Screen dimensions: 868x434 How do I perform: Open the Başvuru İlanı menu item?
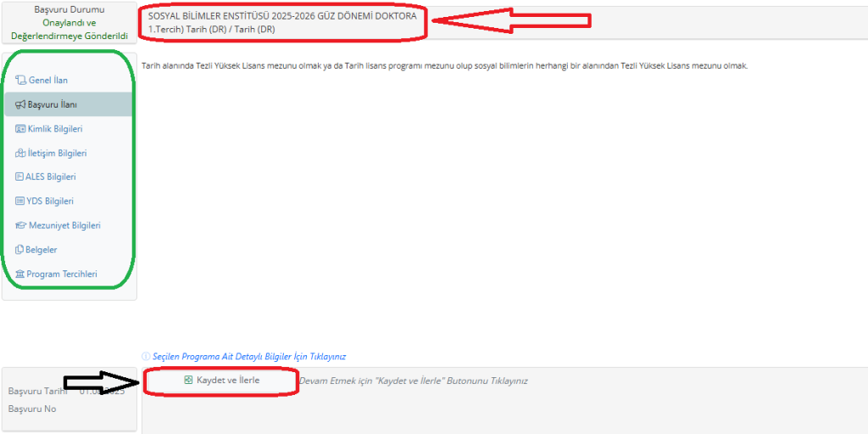(x=53, y=104)
